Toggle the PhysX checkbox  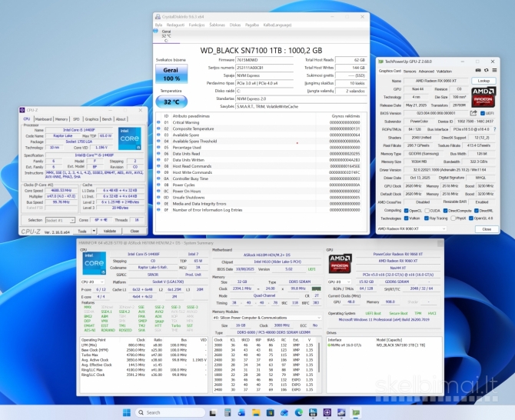(x=454, y=218)
